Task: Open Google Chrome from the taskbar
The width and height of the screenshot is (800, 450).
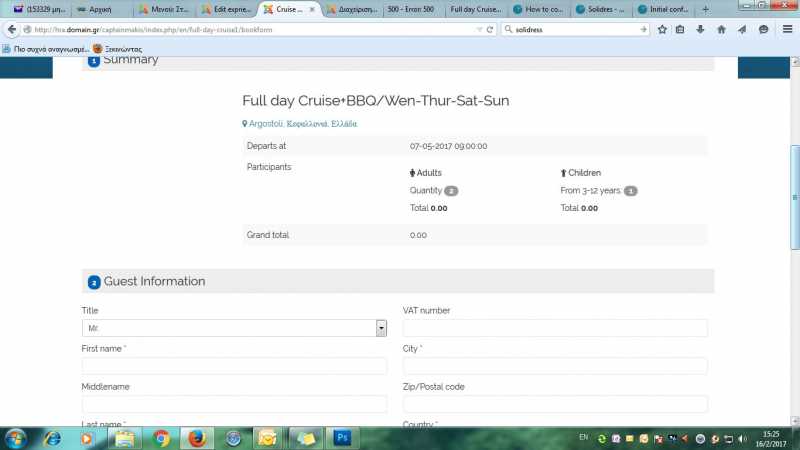Action: coord(161,438)
